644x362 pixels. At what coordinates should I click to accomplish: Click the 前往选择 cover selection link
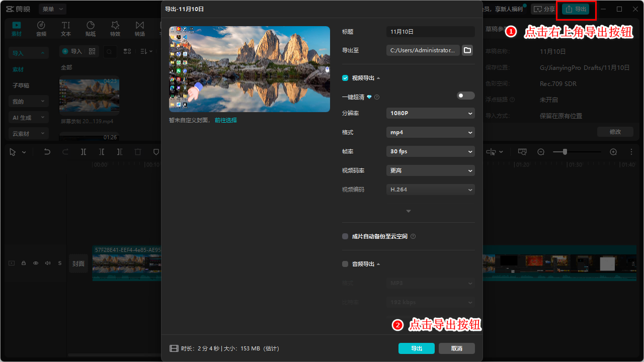[226, 120]
